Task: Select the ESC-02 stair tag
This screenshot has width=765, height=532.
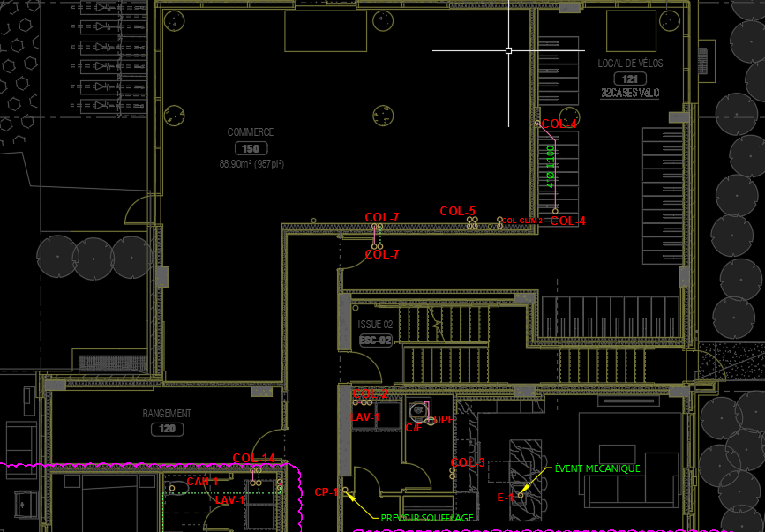Action: tap(375, 340)
